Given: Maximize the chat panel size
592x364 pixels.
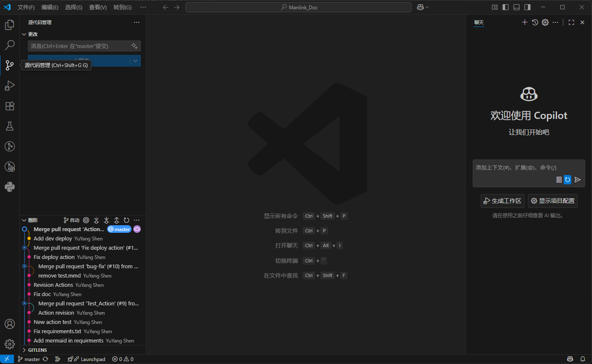Looking at the screenshot, I should [571, 22].
